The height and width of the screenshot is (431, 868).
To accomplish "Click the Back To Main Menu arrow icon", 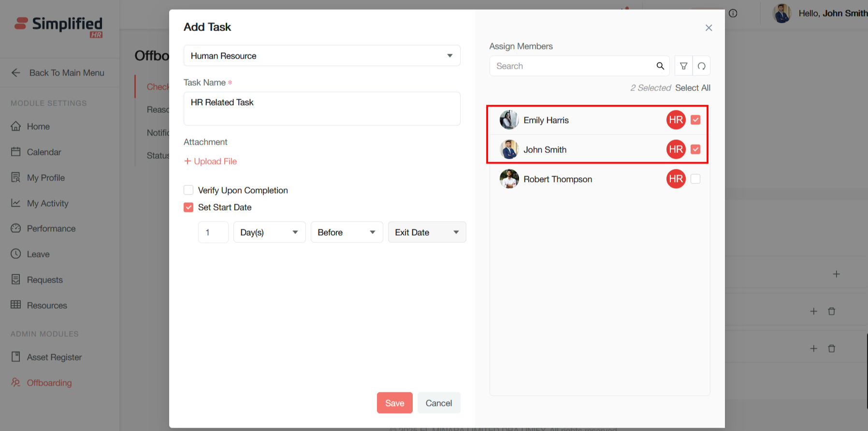I will 16,73.
